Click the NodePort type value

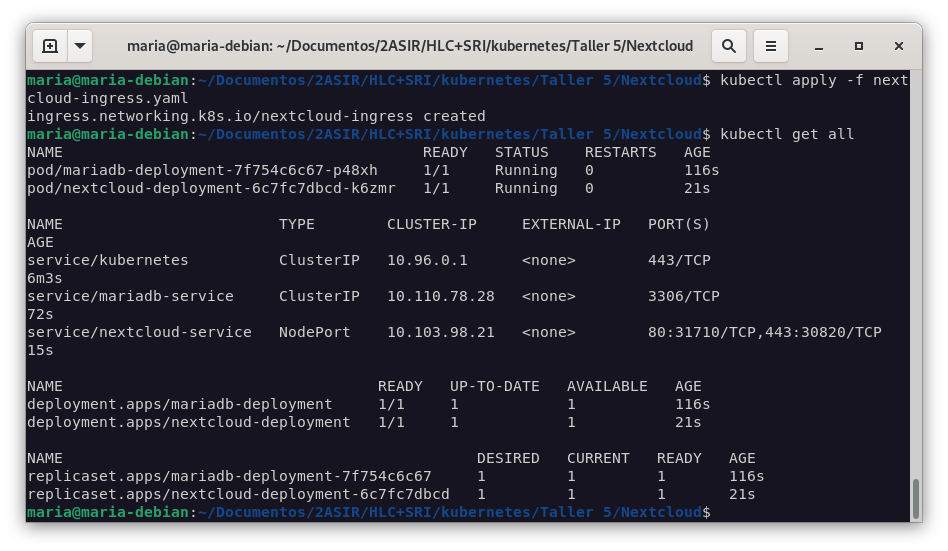pyautogui.click(x=314, y=333)
